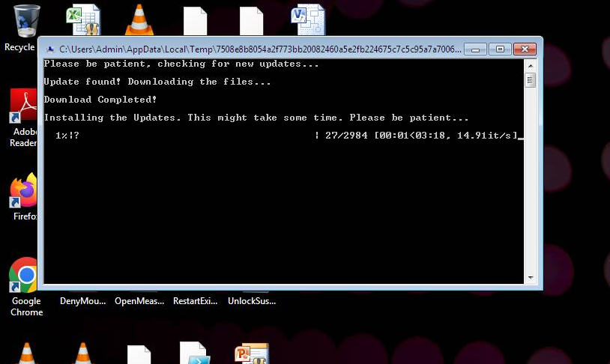Select the OpenMeas... desktop item

pos(137,301)
